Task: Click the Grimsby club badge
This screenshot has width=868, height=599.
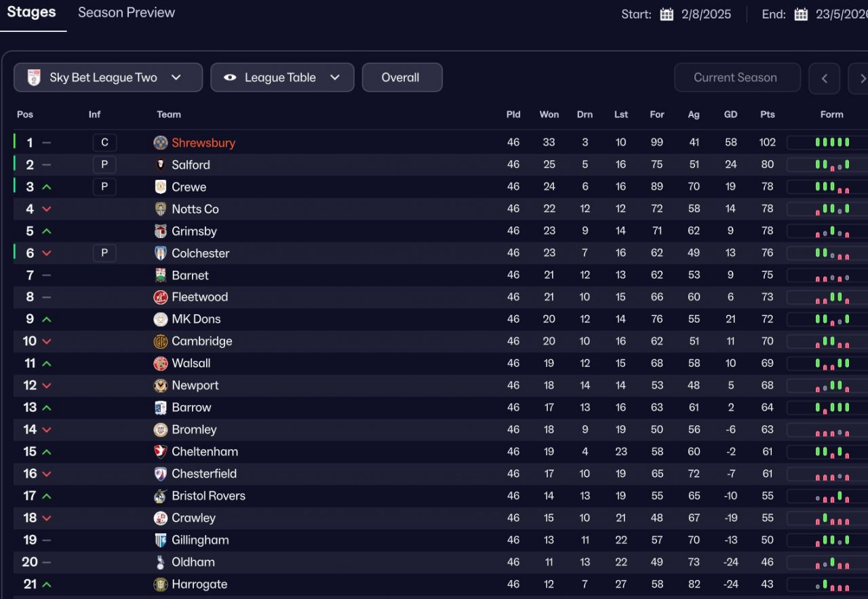Action: click(161, 231)
